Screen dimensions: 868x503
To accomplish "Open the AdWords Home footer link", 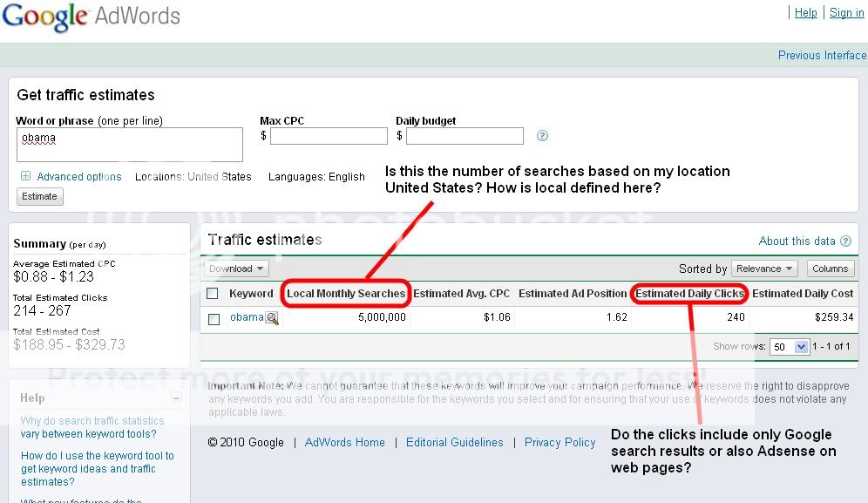I will point(345,443).
